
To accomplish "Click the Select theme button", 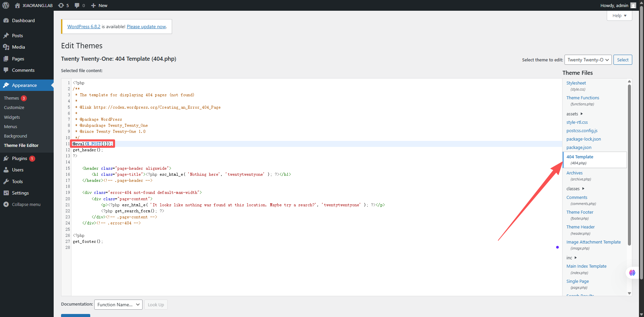I will tap(623, 60).
